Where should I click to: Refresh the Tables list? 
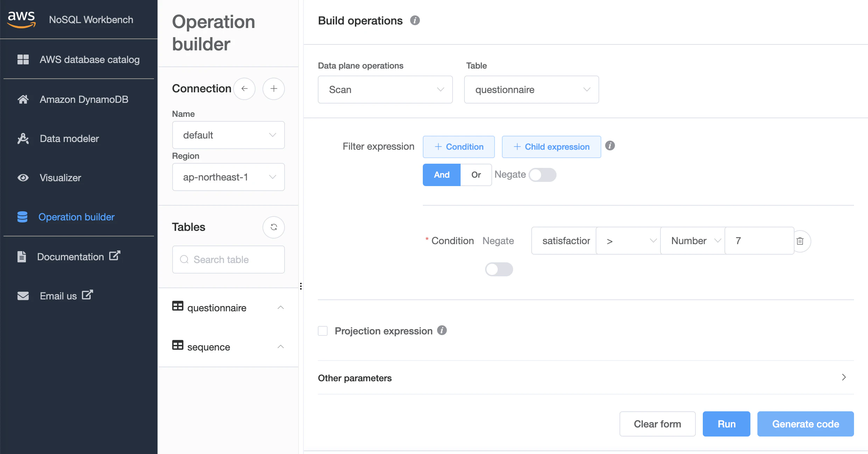[274, 227]
